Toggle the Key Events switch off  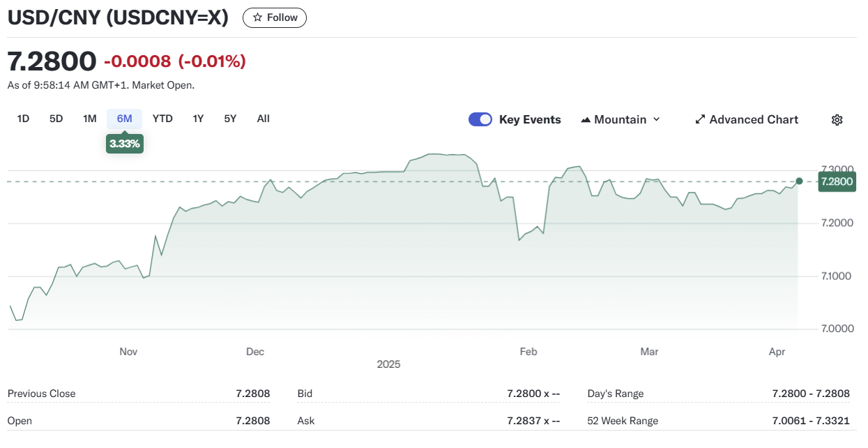[480, 119]
